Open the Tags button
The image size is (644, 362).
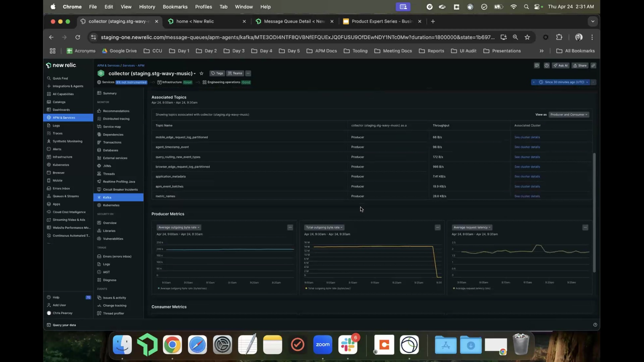pos(217,73)
